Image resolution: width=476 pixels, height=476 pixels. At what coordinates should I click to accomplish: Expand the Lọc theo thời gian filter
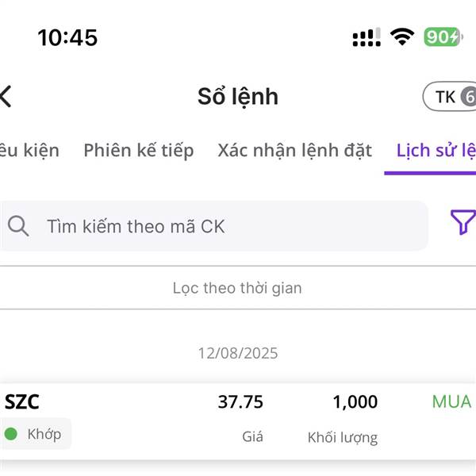[237, 288]
